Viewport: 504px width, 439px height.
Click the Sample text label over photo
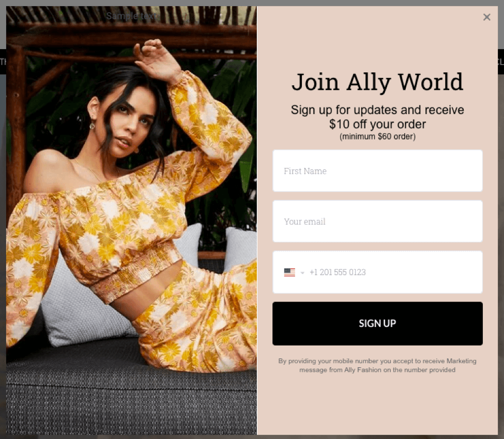[132, 15]
